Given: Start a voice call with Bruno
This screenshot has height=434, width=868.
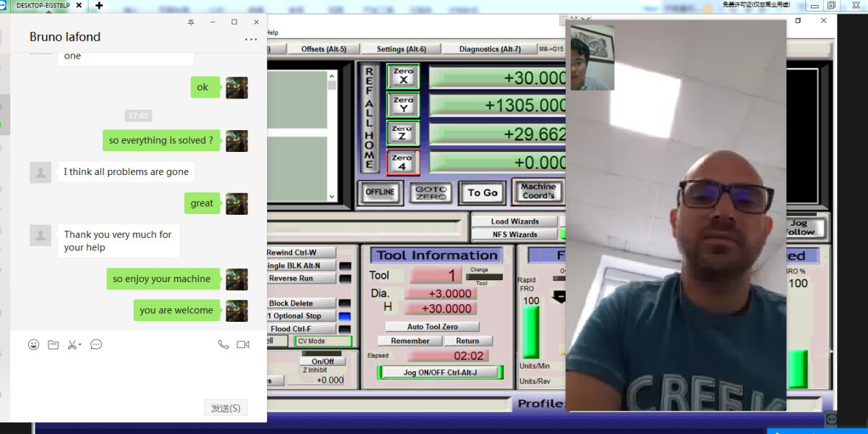Looking at the screenshot, I should tap(223, 345).
